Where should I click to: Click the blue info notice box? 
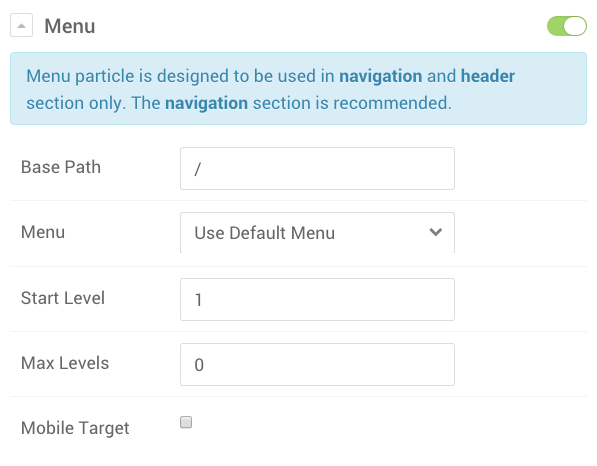pyautogui.click(x=298, y=88)
